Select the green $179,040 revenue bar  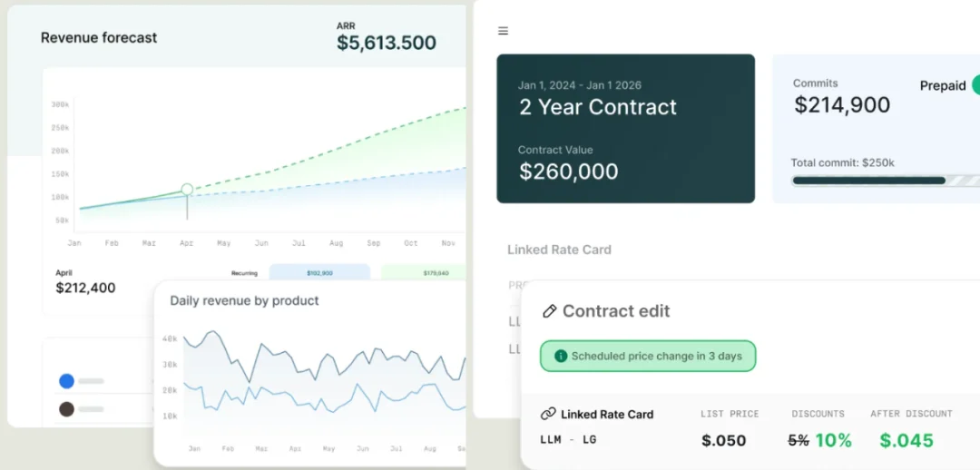[x=423, y=272]
